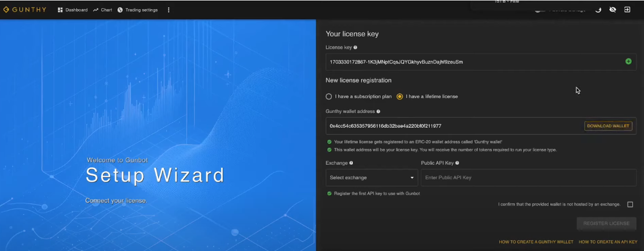Click the Gunthy logo
Image resolution: width=644 pixels, height=251 pixels.
25,10
